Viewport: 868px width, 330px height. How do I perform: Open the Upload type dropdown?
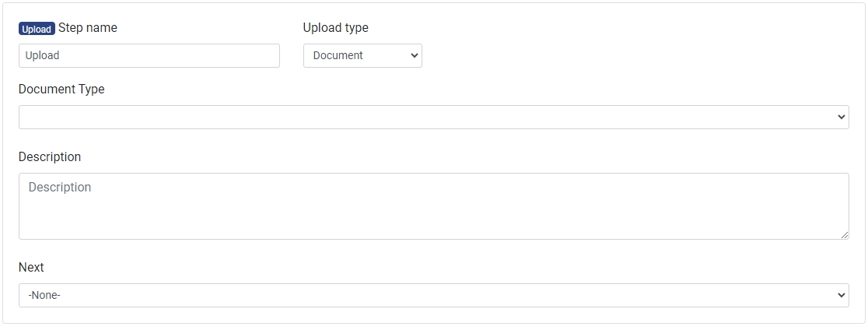[x=362, y=55]
